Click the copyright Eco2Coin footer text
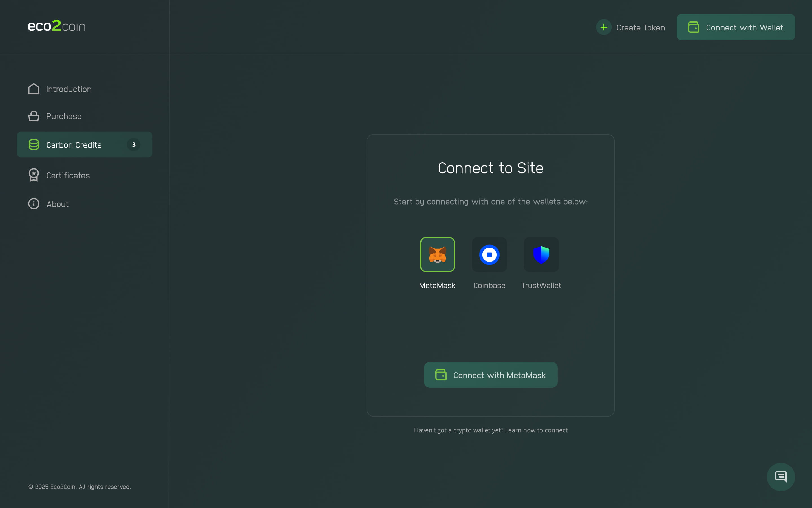Screen dimensions: 812x508 click(80, 487)
